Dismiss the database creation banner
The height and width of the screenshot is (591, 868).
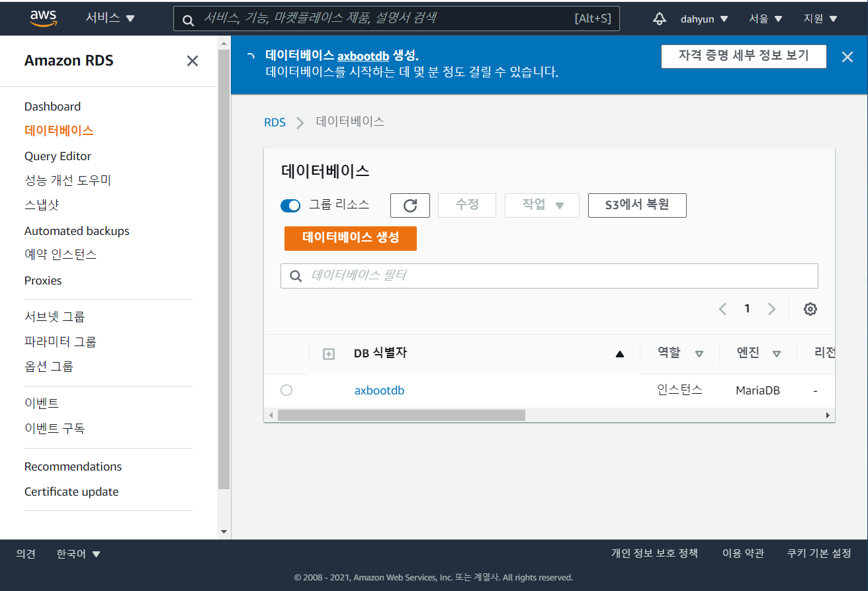847,57
